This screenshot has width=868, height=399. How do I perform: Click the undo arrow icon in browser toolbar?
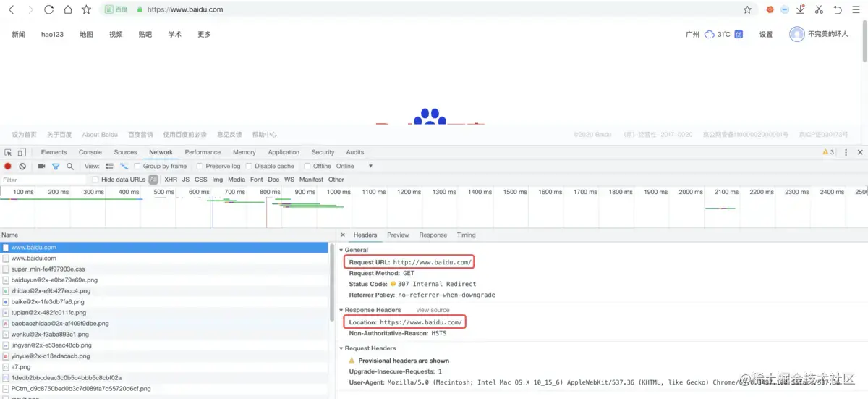(x=838, y=9)
